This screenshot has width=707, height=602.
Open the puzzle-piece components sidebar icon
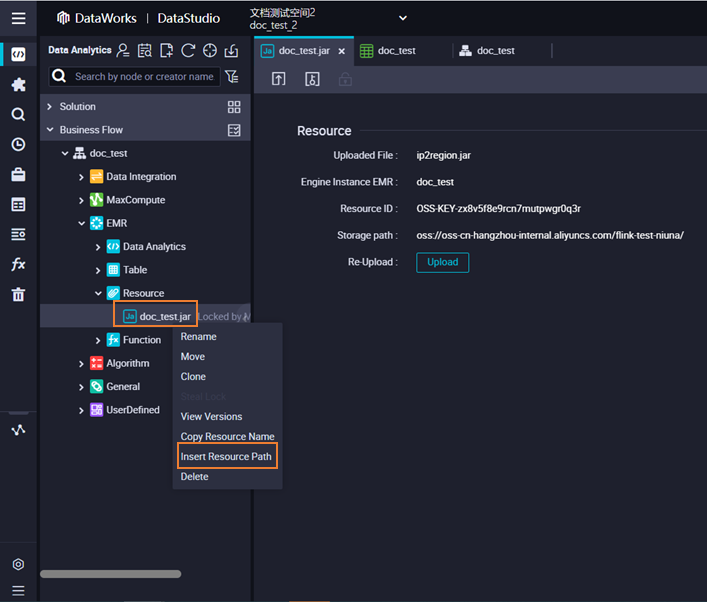(18, 84)
